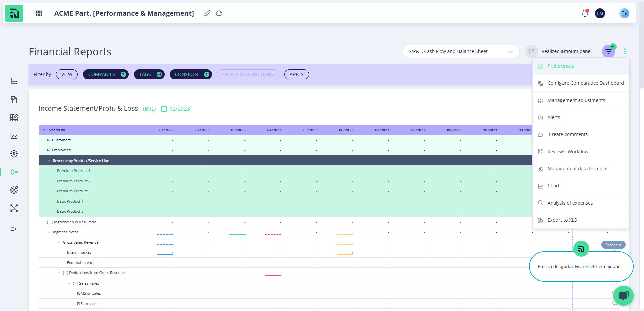Click the 12/2023 date picker
Image resolution: width=644 pixels, height=311 pixels.
tap(176, 109)
